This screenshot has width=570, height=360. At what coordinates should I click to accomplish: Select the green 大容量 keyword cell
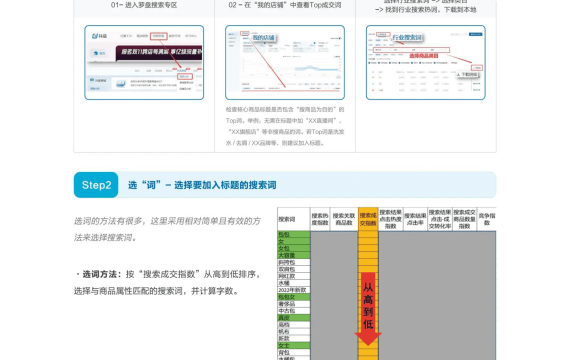tap(294, 255)
